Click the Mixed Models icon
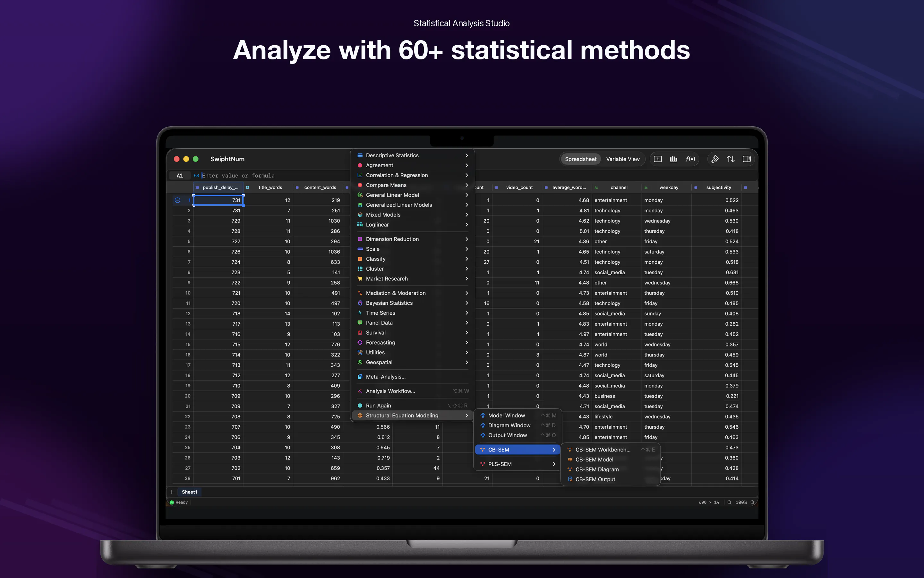Image resolution: width=924 pixels, height=578 pixels. (x=360, y=215)
